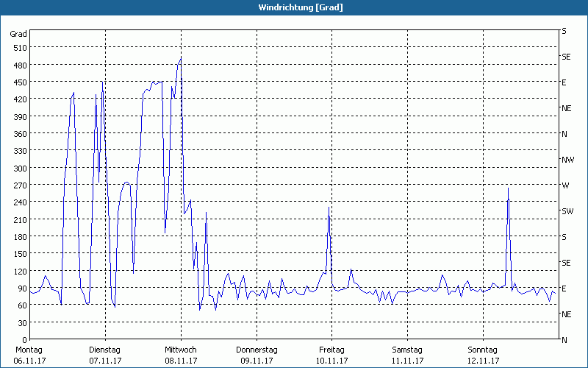Screen dimensions: 588x368
Task: Click the date 12.11.17
Action: coord(483,361)
